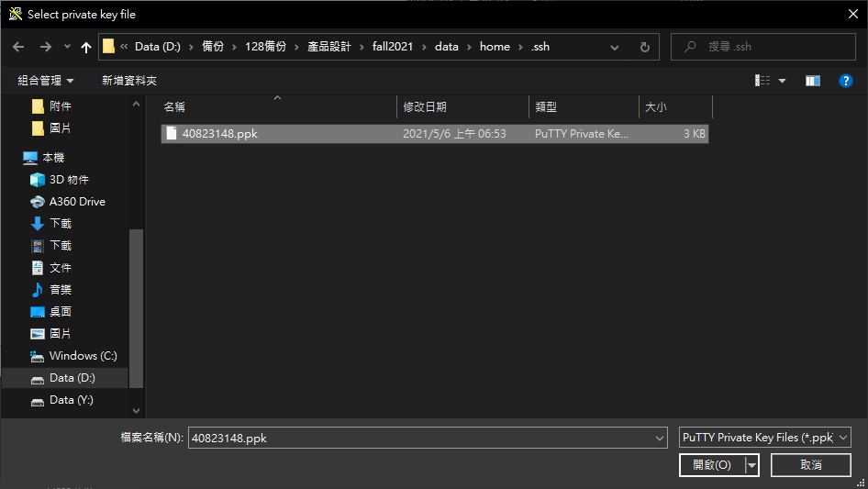Refresh the .ssh folder view
The image size is (868, 489).
click(x=644, y=47)
